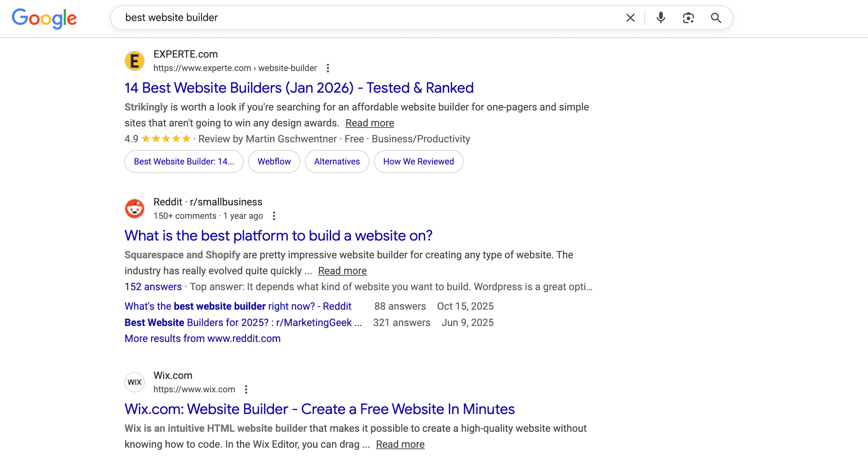Viewport: 868px width, 468px height.
Task: Open the Wix.com Website Builder result
Action: (x=319, y=409)
